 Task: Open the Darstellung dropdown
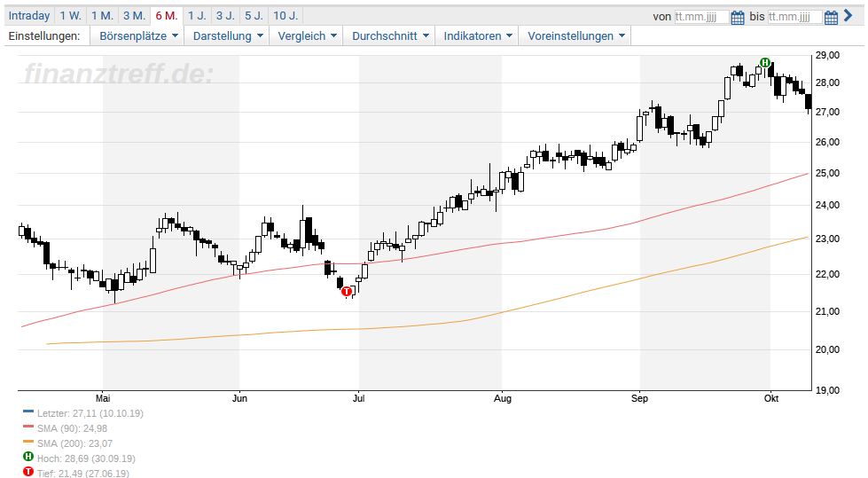tap(227, 36)
